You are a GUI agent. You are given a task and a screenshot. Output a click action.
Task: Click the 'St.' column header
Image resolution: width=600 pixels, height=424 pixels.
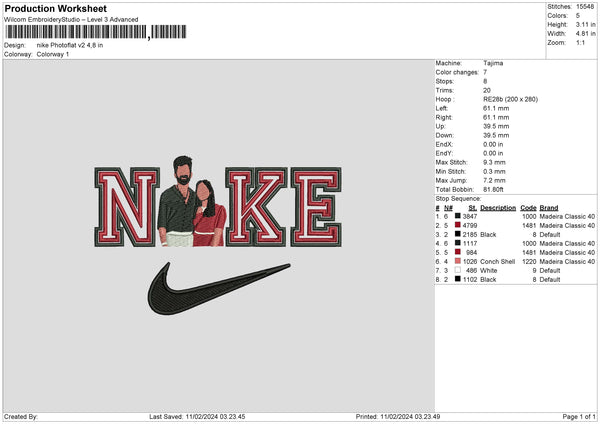(x=473, y=208)
